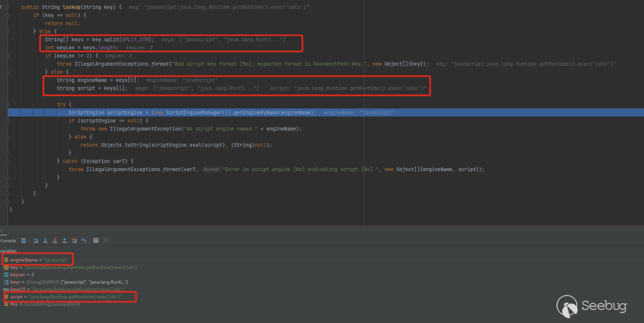The image size is (644, 323).
Task: Click the red Force Step Into icon
Action: tap(55, 241)
